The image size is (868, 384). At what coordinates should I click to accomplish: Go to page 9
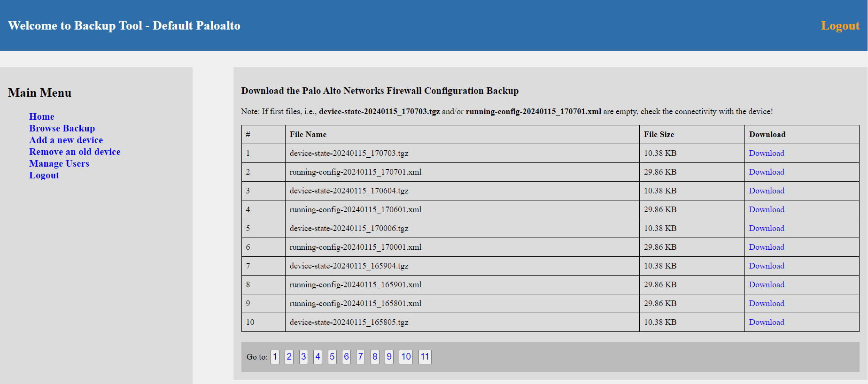[389, 357]
